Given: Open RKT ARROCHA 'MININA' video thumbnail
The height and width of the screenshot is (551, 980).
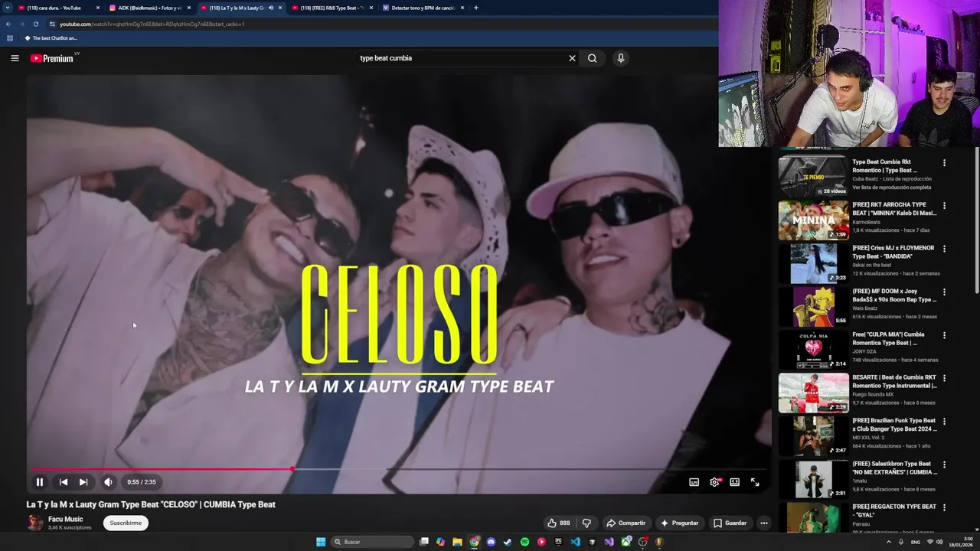Looking at the screenshot, I should point(813,220).
